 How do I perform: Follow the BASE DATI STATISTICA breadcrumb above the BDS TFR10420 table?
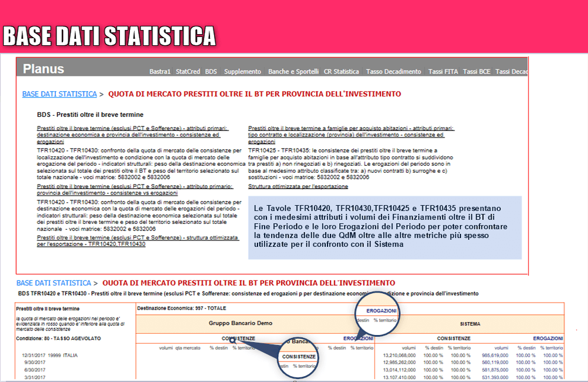[54, 283]
